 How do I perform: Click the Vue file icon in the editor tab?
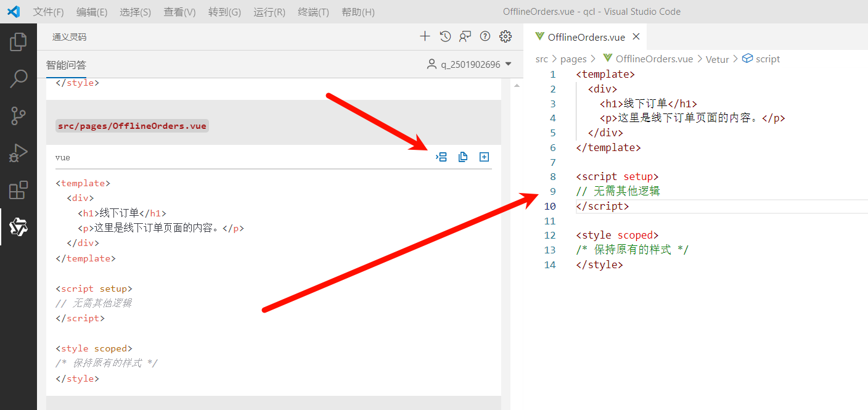coord(540,37)
